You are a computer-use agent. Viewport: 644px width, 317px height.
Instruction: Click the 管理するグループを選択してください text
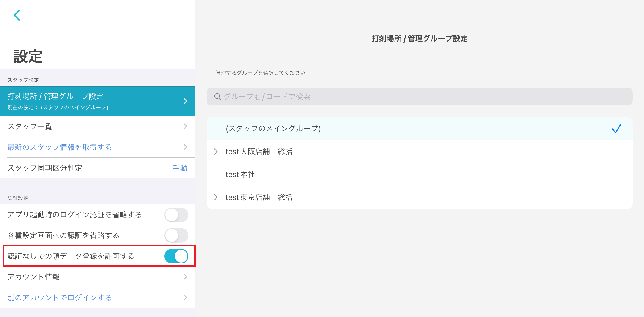point(261,73)
